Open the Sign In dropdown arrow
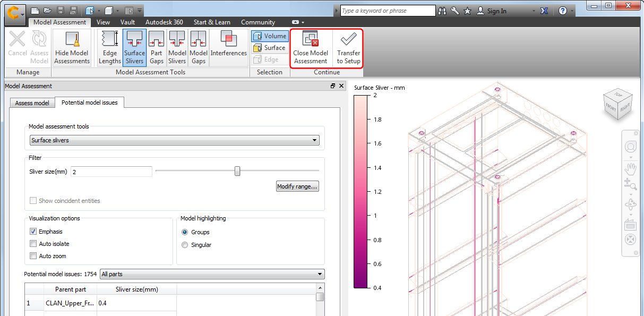The image size is (644, 316). pos(533,11)
